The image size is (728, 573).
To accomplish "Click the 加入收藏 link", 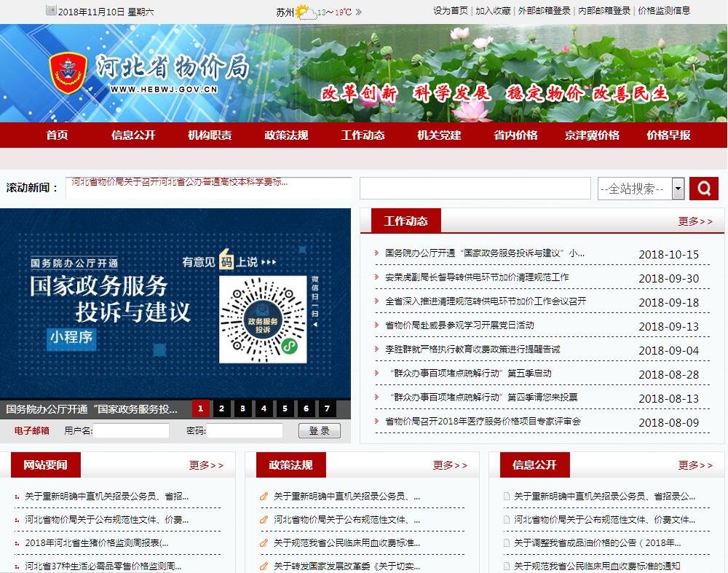I will (x=493, y=11).
